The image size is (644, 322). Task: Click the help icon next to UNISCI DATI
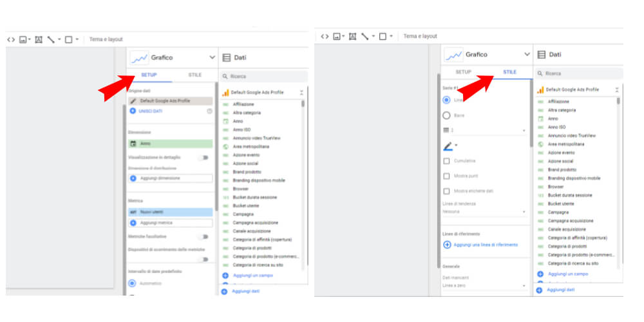click(x=209, y=111)
